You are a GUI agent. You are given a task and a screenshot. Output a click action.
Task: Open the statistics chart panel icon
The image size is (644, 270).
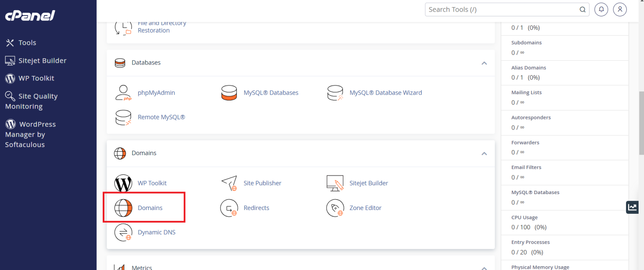(632, 207)
